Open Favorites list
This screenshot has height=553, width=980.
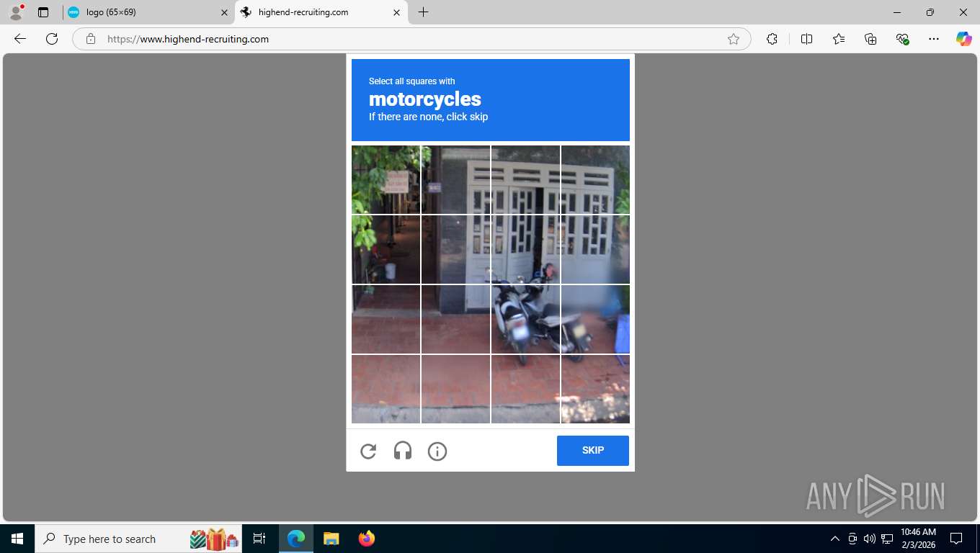(x=839, y=39)
